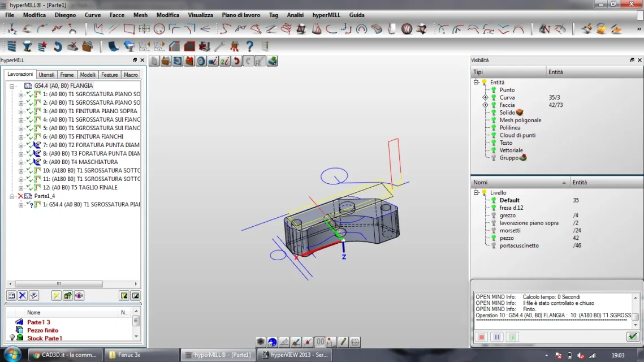Click the pencil icon in bottom toolbar
The image size is (644, 362).
pos(343,342)
